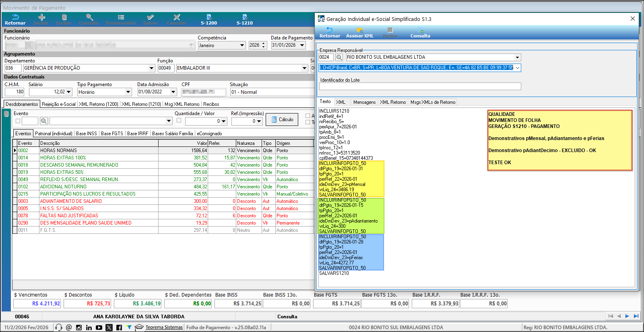The height and width of the screenshot is (332, 644).
Task: Open the Base INSS tab
Action: pos(86,134)
